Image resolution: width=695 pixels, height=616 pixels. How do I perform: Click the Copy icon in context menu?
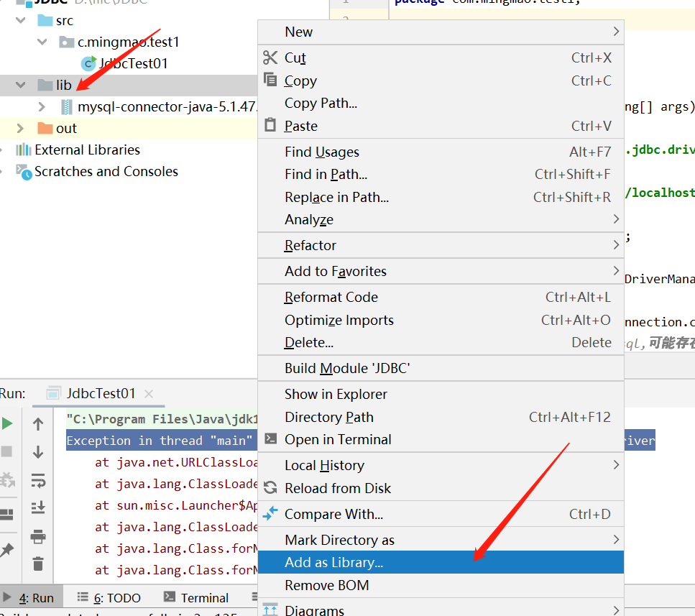coord(270,80)
